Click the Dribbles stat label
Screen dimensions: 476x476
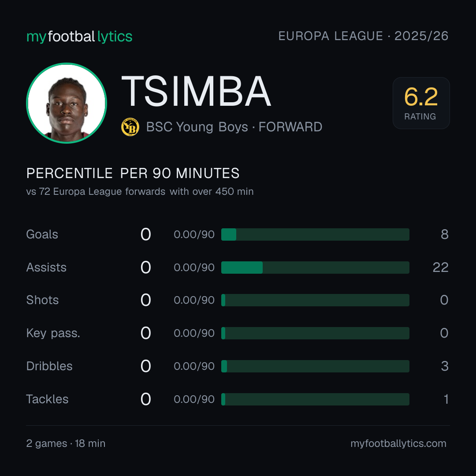[x=49, y=366]
